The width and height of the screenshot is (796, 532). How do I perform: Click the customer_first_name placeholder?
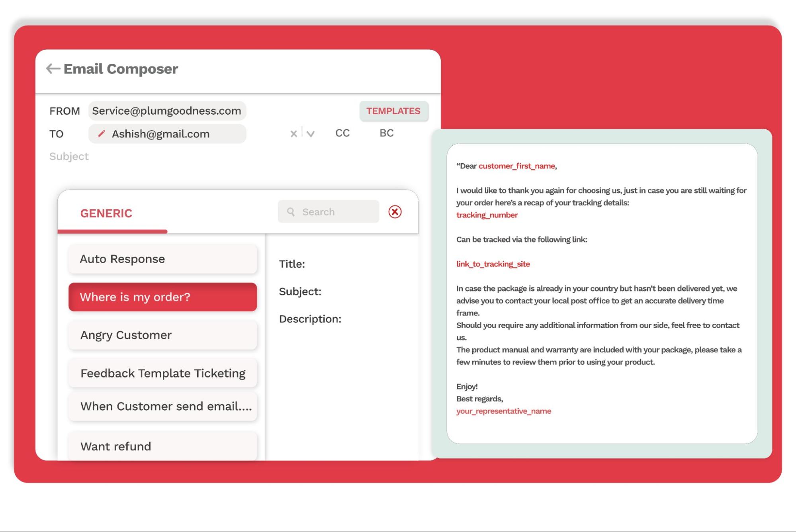tap(516, 166)
